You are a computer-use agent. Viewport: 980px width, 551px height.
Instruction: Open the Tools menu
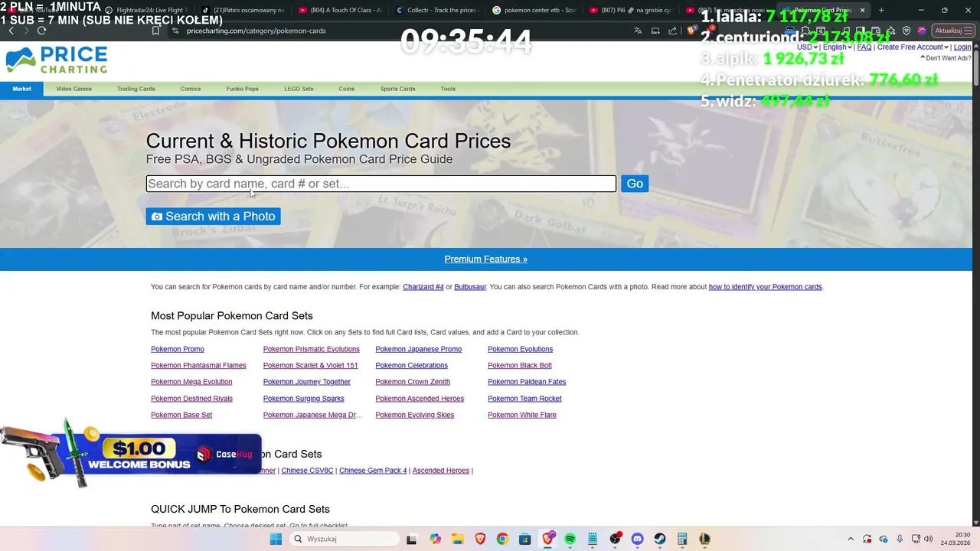(448, 89)
